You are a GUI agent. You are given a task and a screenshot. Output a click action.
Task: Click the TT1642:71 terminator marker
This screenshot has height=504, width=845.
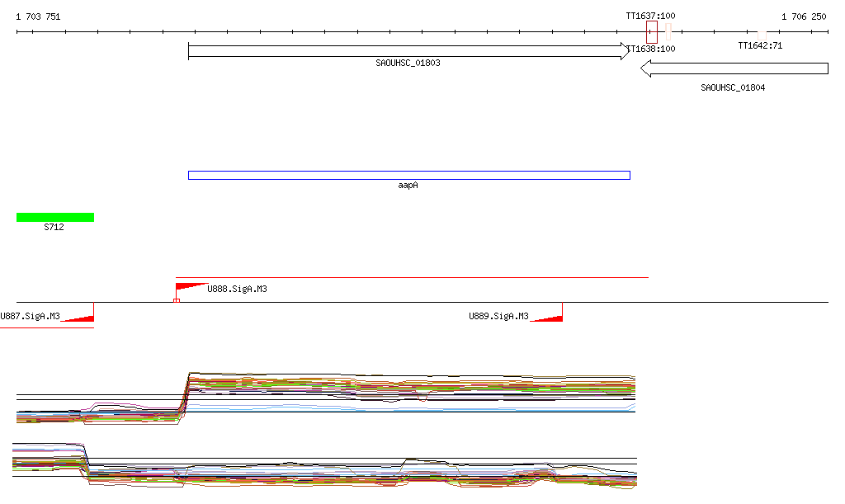(762, 35)
